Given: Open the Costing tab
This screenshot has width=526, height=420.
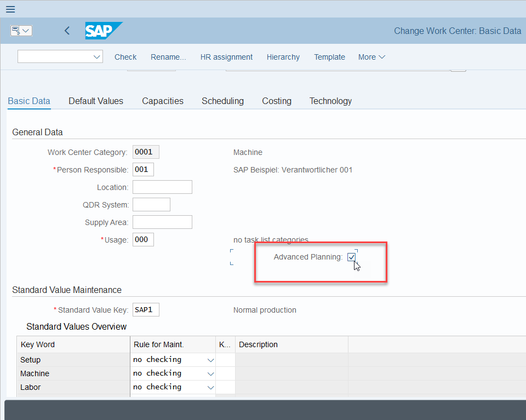Looking at the screenshot, I should pos(277,101).
